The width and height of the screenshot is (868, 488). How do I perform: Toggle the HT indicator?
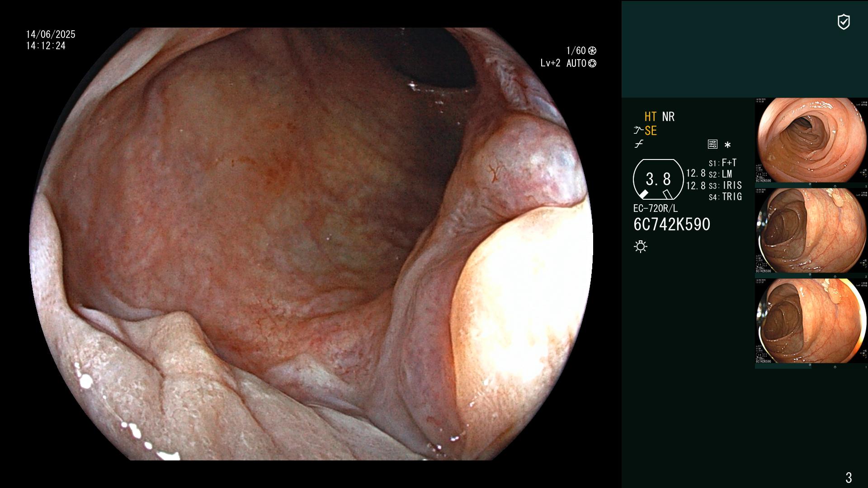[x=651, y=117]
